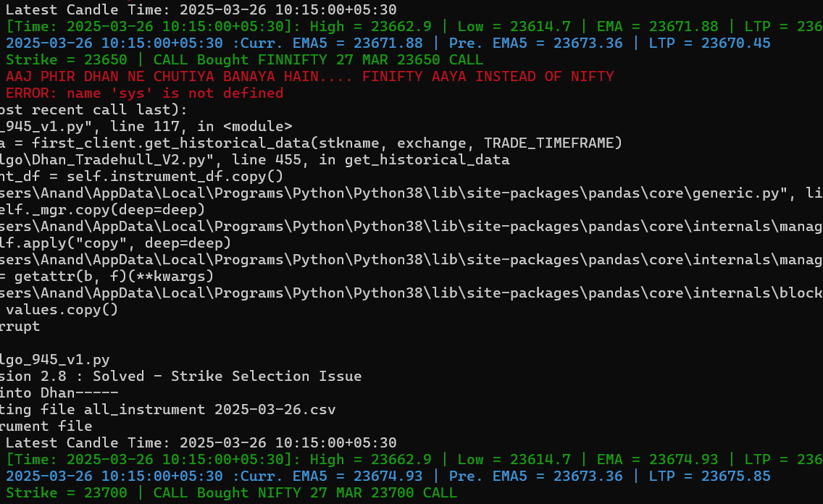Click the 'lf.apply("copy", deep=deep)' line
Image resolution: width=823 pixels, height=504 pixels.
click(x=115, y=243)
